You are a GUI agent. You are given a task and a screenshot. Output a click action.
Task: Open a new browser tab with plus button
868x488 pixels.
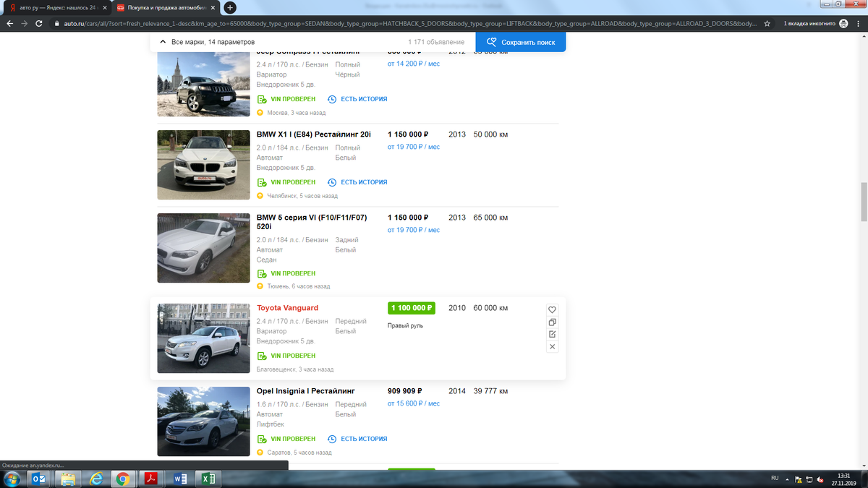pos(230,8)
